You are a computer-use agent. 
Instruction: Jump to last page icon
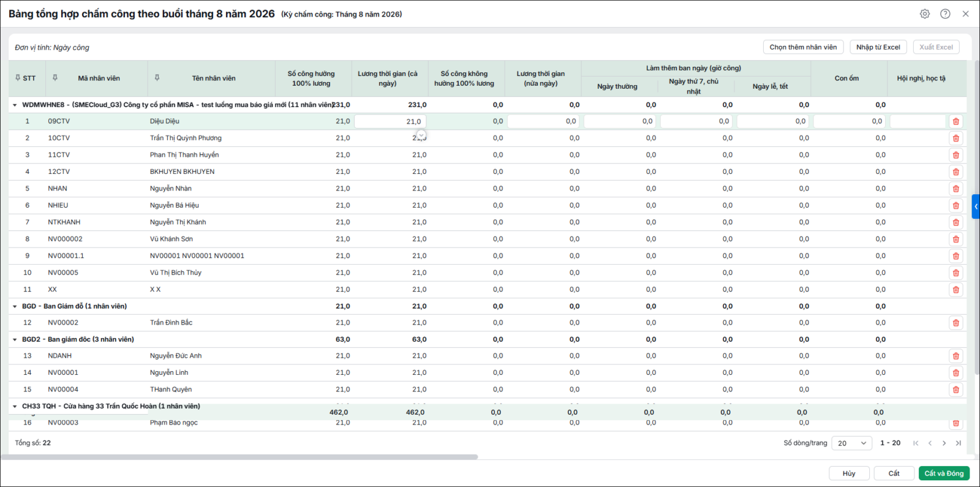(x=959, y=443)
